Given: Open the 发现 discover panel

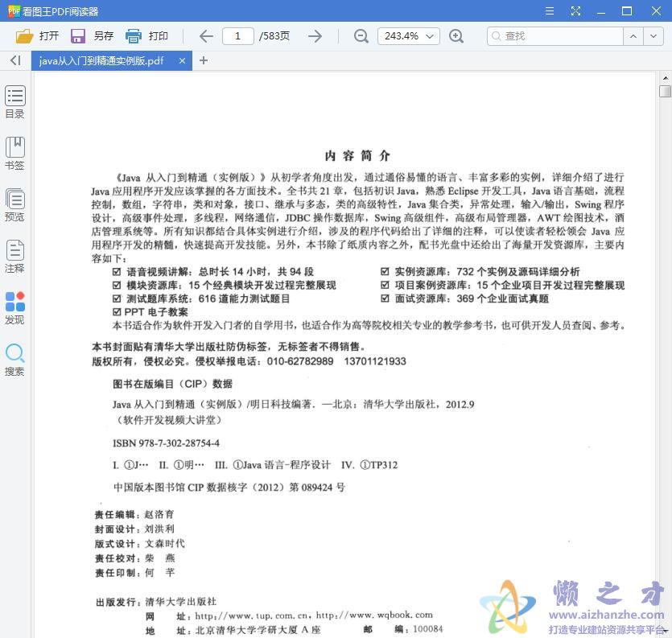Looking at the screenshot, I should pos(14,307).
